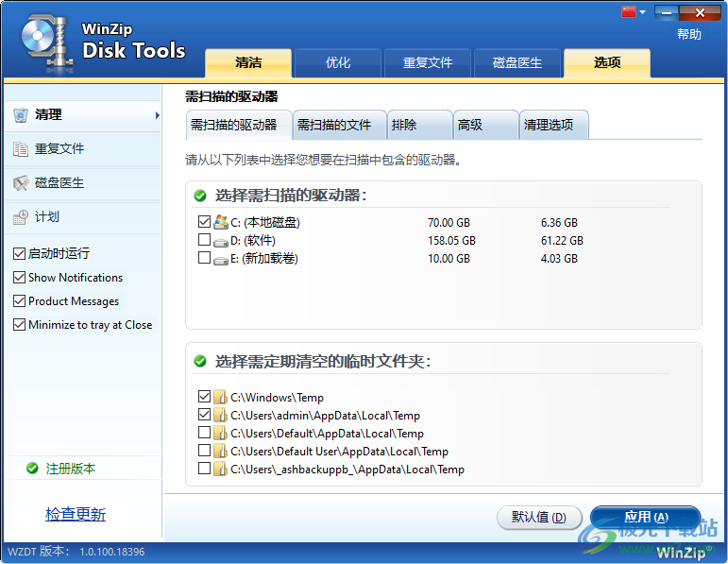Click folder icon for Default User Temp path

220,451
